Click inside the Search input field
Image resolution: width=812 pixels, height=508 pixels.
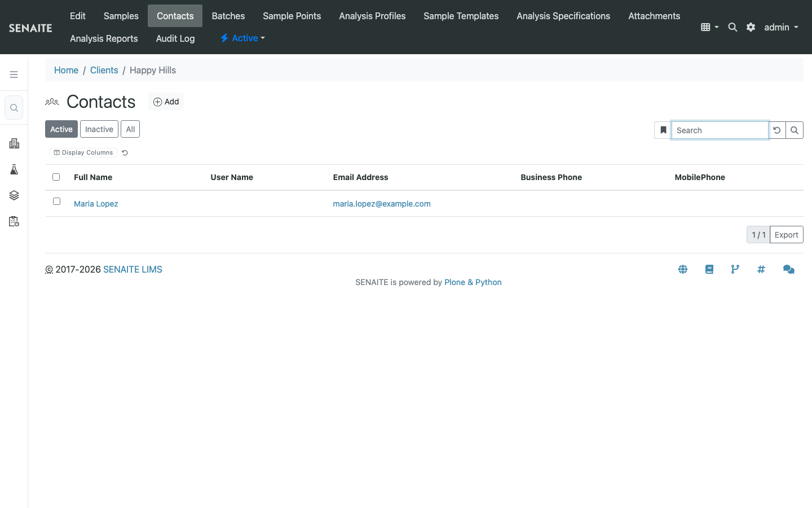[720, 130]
